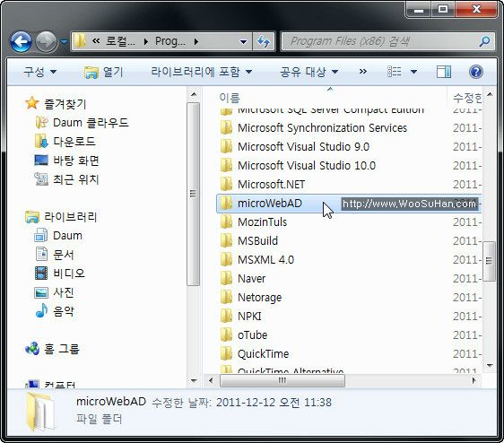The height and width of the screenshot is (443, 504).
Task: Sort by the 수정한 날짜 column header
Action: pyautogui.click(x=466, y=98)
